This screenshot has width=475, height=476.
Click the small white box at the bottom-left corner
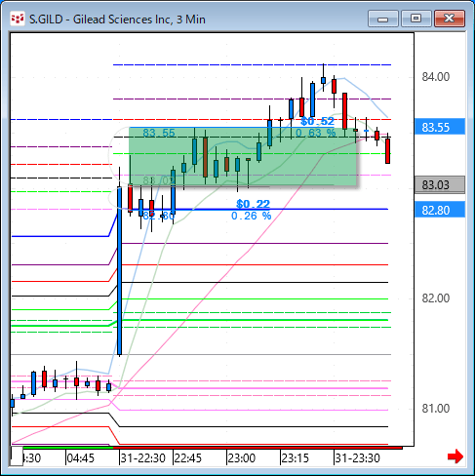coord(17,456)
